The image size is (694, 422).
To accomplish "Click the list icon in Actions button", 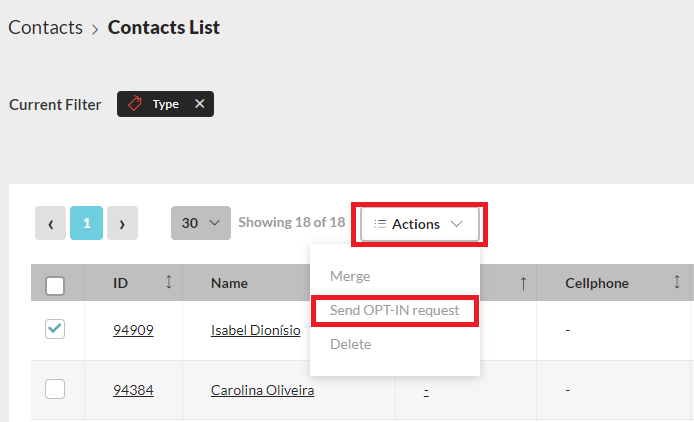I will pyautogui.click(x=380, y=224).
